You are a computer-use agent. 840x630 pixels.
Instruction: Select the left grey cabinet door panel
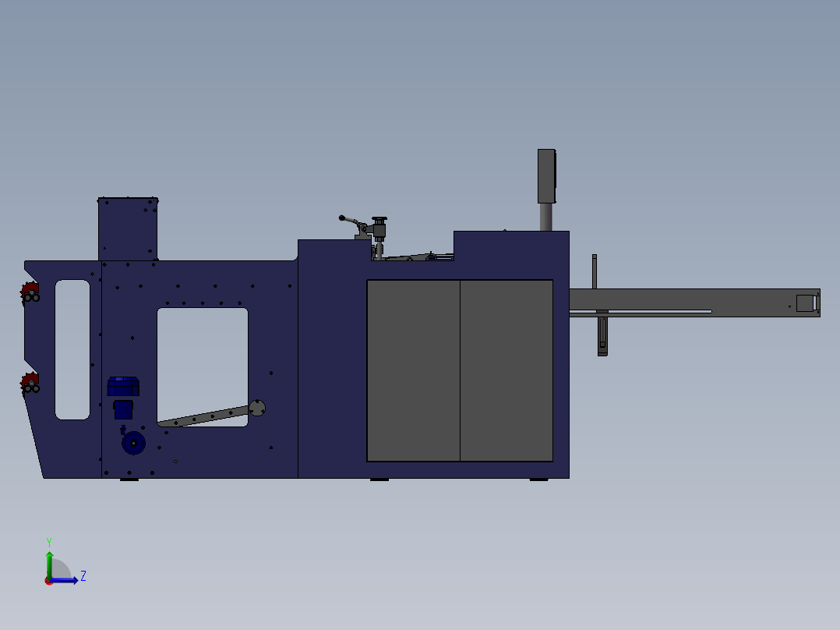point(413,370)
